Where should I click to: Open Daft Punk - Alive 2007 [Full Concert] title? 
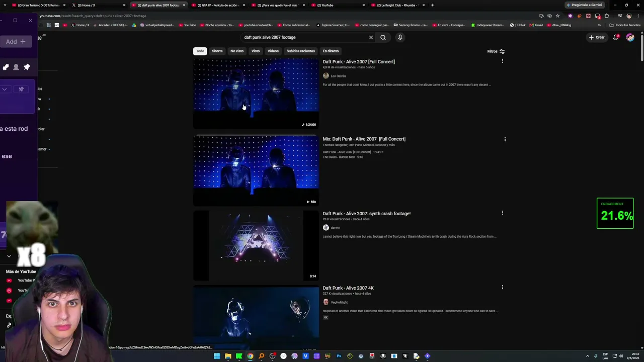(x=359, y=62)
